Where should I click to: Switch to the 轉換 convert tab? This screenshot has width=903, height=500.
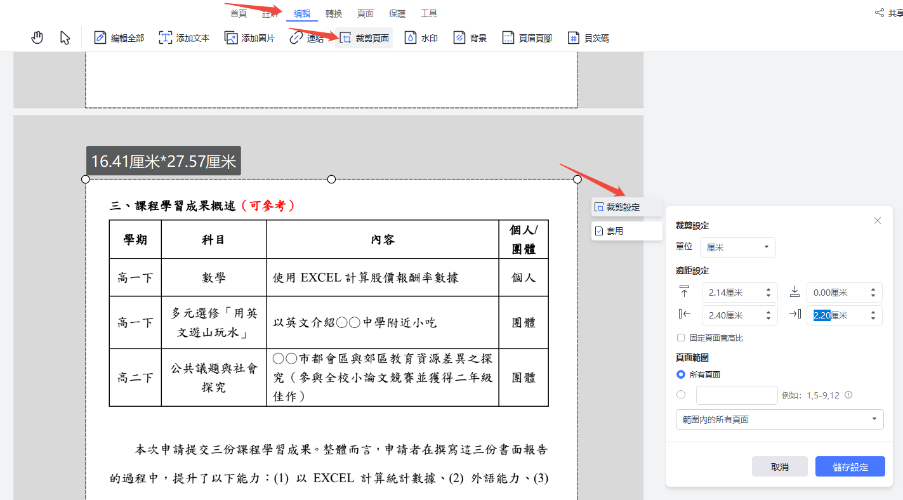click(x=333, y=13)
